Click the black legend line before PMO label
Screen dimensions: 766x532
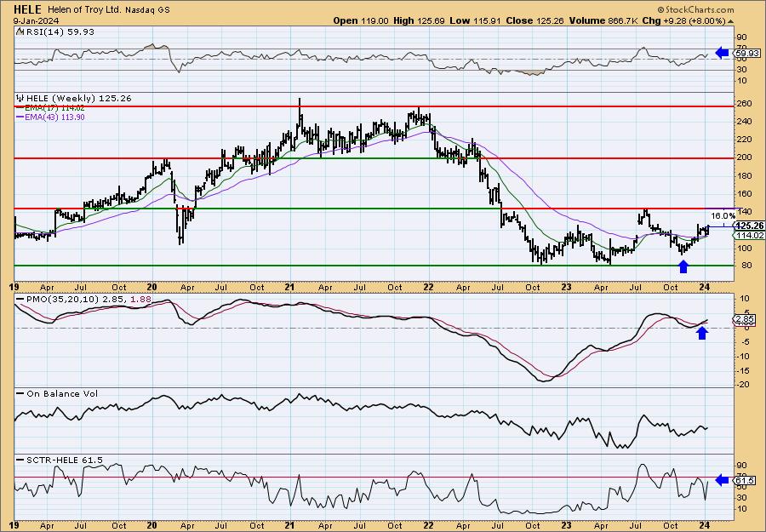click(20, 299)
